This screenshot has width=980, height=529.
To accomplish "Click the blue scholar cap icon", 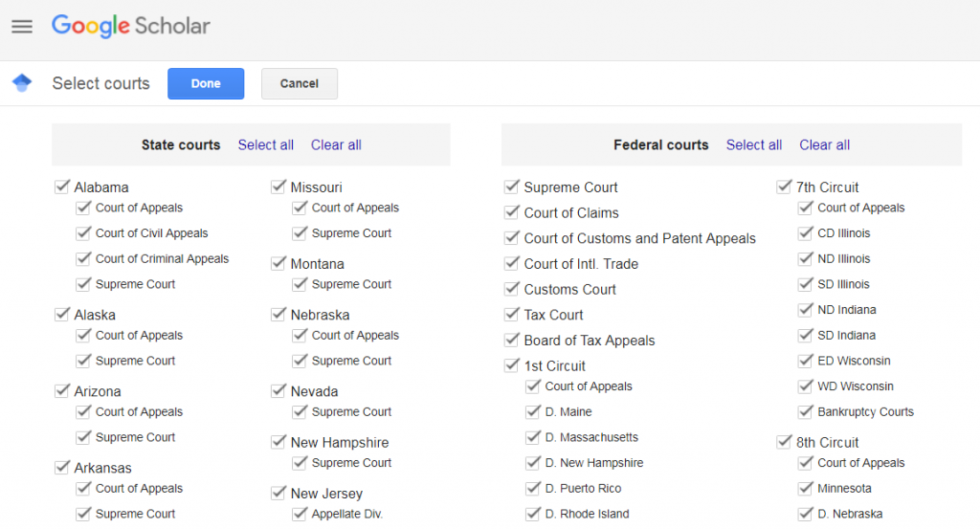I will (22, 82).
